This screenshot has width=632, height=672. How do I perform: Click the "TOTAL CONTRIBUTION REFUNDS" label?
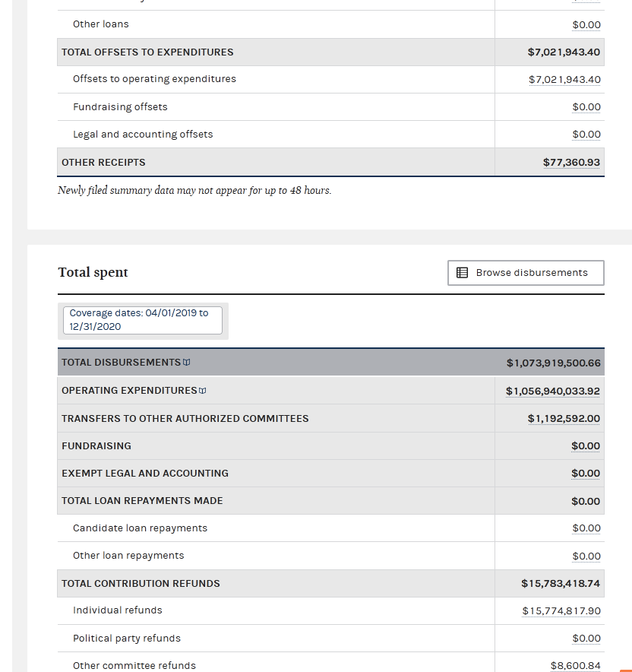pyautogui.click(x=141, y=584)
